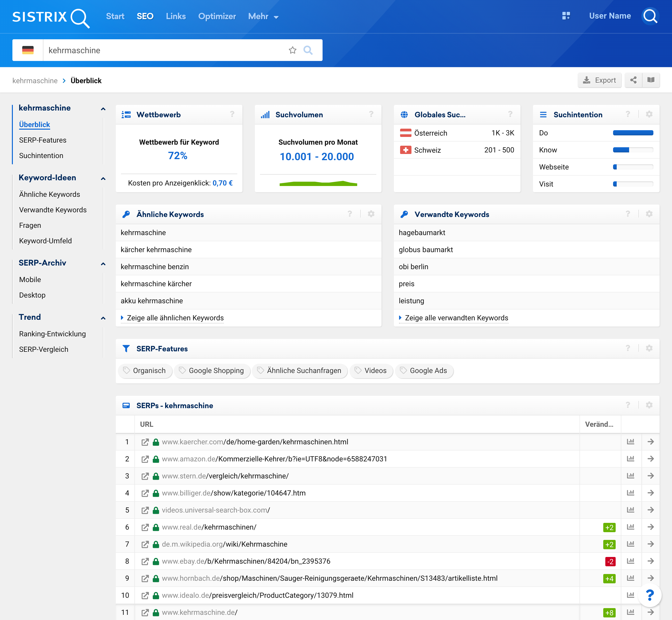Collapse the Keyword-Ideen sidebar section
The width and height of the screenshot is (672, 620).
pos(103,179)
